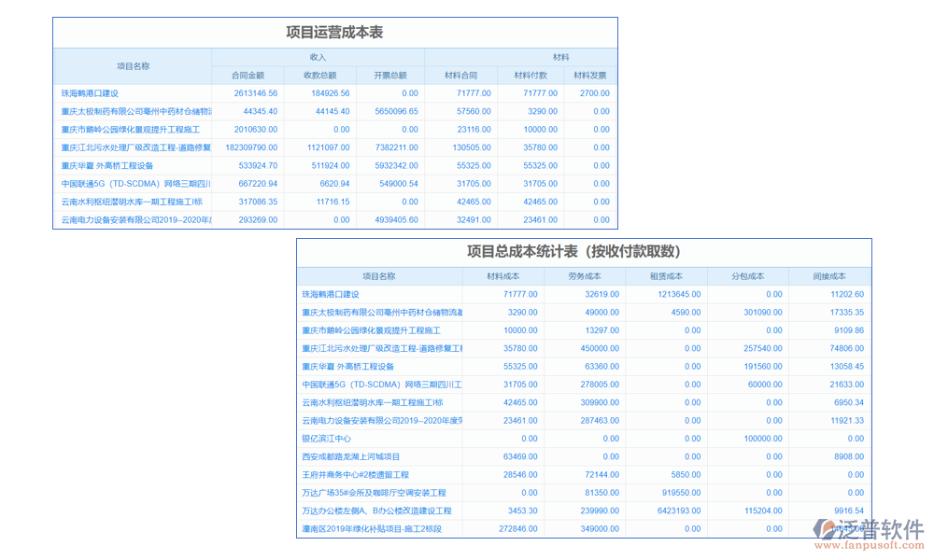This screenshot has width=934, height=560.
Task: Click the 材料发票 column header
Action: 589,76
